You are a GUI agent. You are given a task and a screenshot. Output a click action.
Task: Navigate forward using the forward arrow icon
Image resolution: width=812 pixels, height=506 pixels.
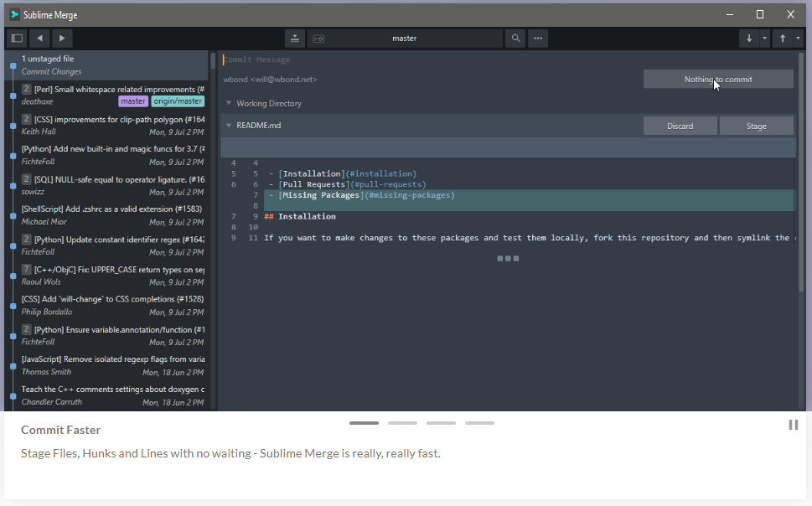point(61,38)
